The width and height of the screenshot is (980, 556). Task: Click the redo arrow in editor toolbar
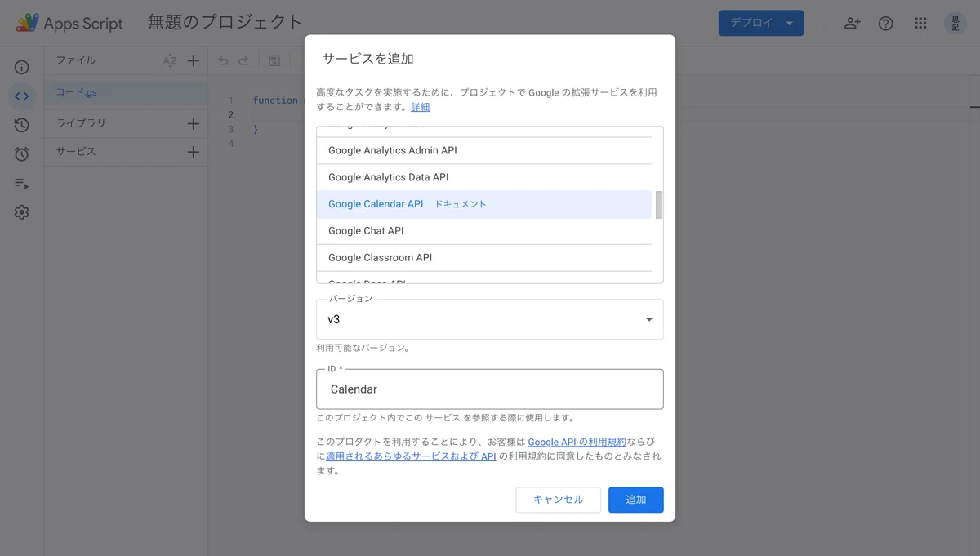[x=243, y=60]
